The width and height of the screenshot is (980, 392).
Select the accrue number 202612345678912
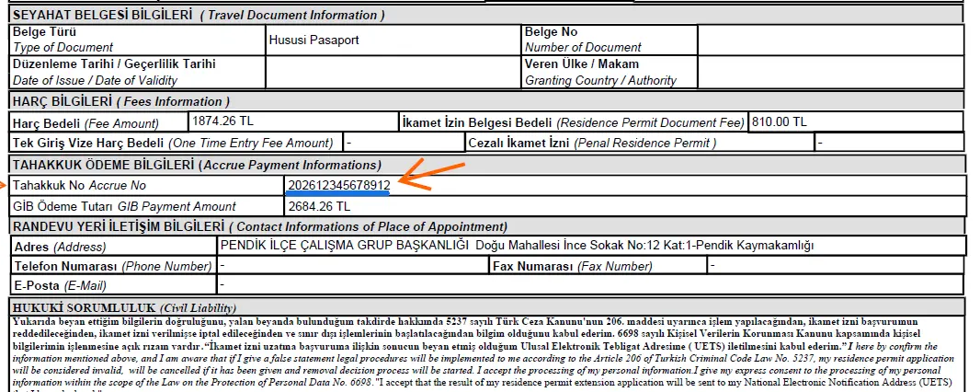coord(338,186)
